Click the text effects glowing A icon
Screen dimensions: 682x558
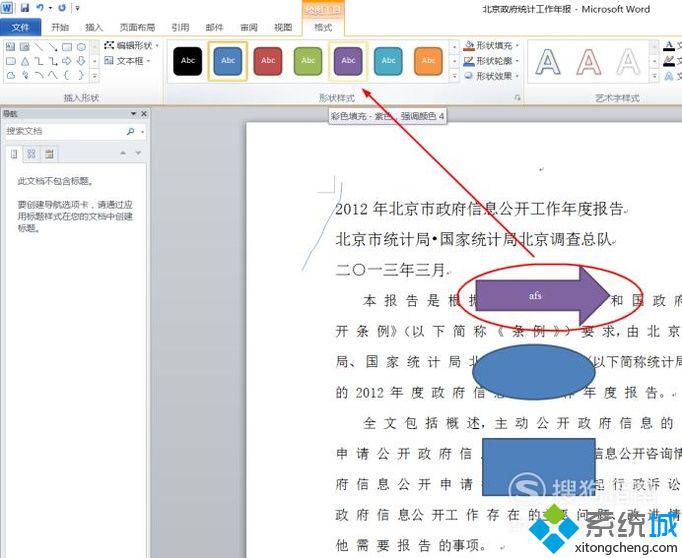(x=670, y=76)
